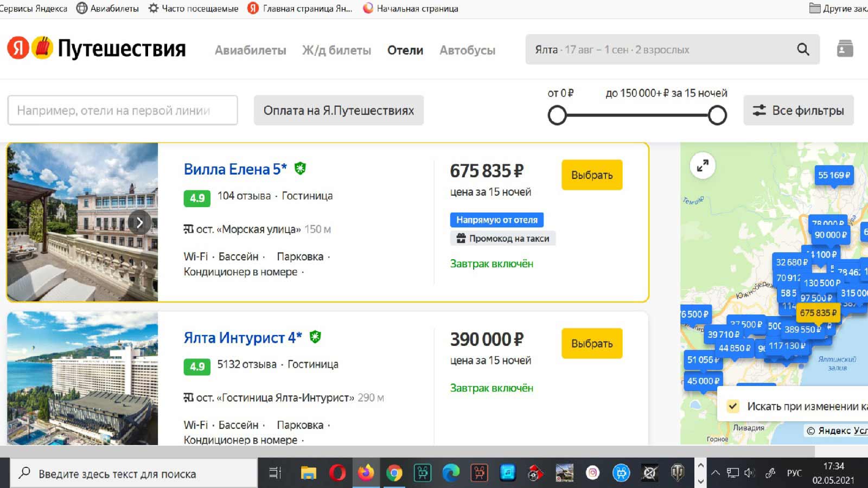Click the verified shield icon beside Ялта Интурист
The image size is (868, 488).
point(315,337)
